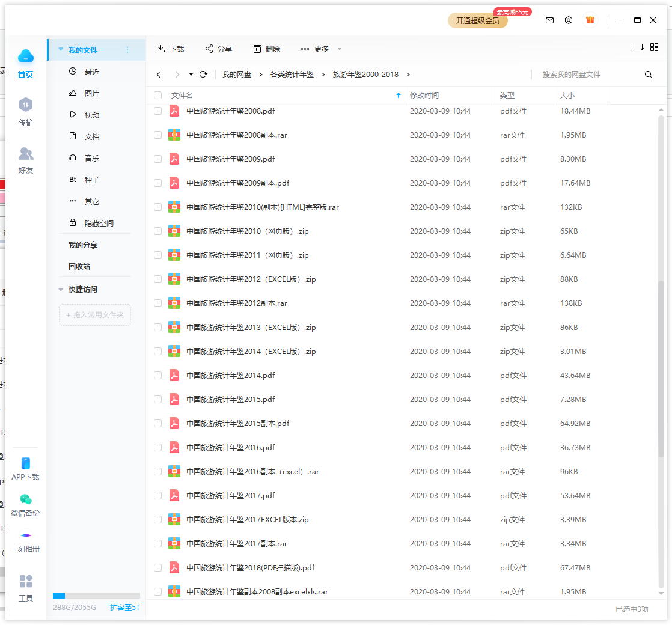Open navigation history dropdown arrow
The image size is (672, 625).
pyautogui.click(x=191, y=75)
